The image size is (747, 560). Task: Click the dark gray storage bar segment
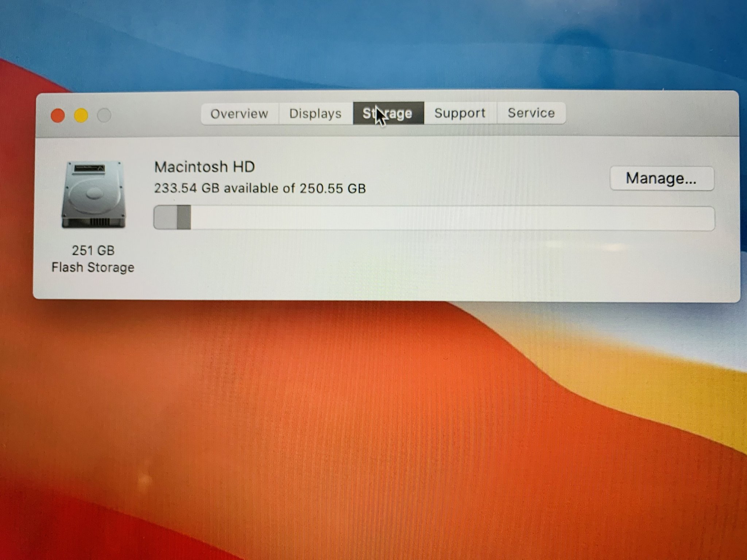coord(184,218)
